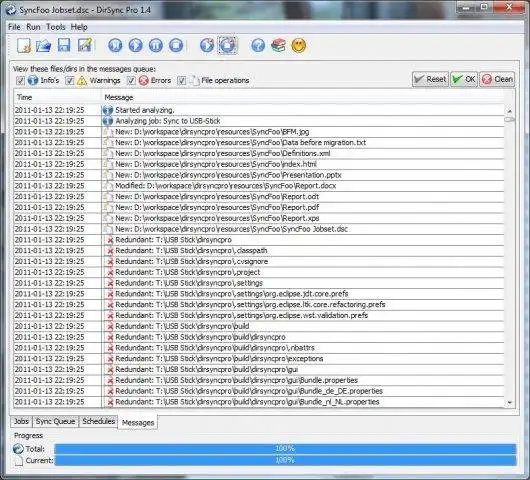Switch to the Jobs tab
Image resolution: width=530 pixels, height=480 pixels.
tap(21, 422)
